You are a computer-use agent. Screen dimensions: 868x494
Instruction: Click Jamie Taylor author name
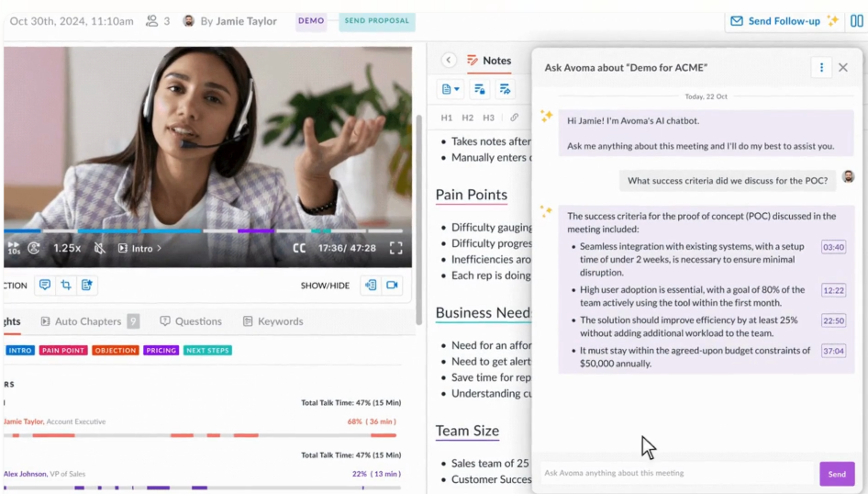coord(246,21)
